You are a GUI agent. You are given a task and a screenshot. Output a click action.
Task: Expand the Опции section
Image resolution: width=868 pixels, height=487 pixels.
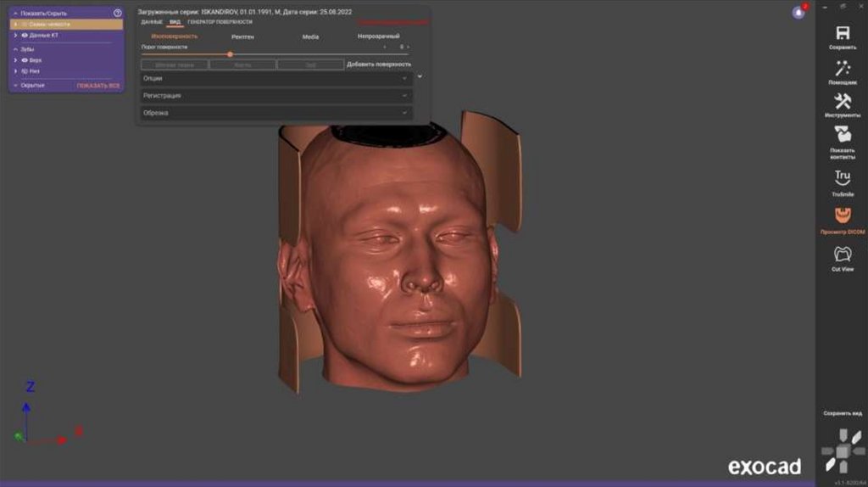[275, 78]
